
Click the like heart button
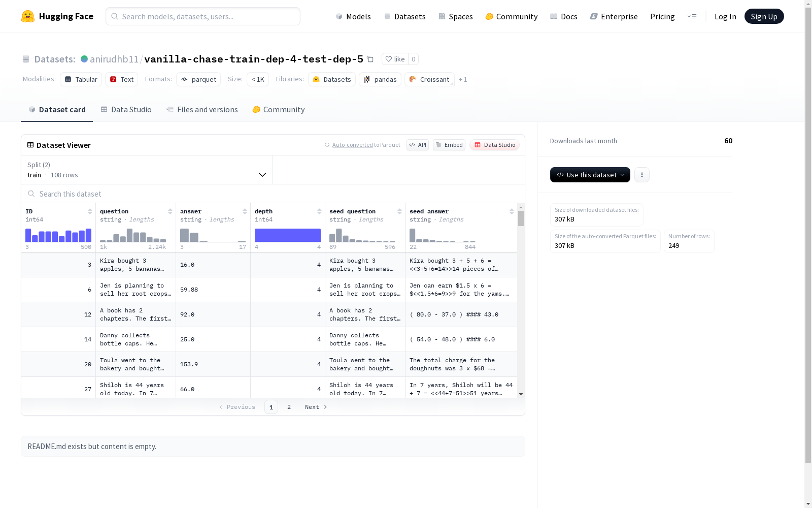[x=395, y=59]
